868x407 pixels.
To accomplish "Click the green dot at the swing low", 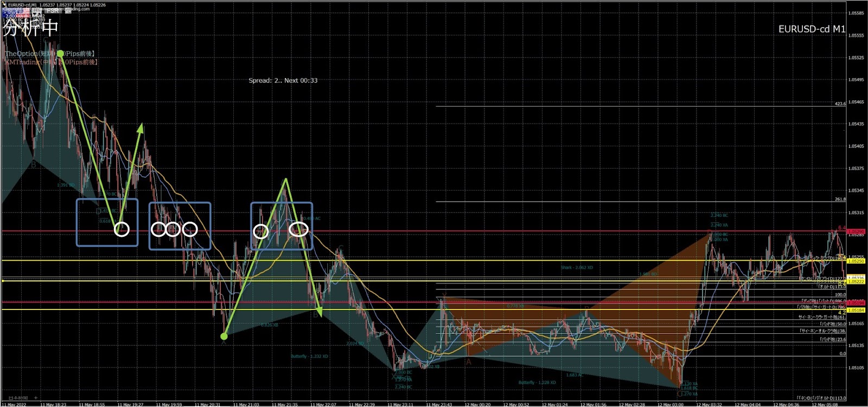I will click(x=224, y=337).
